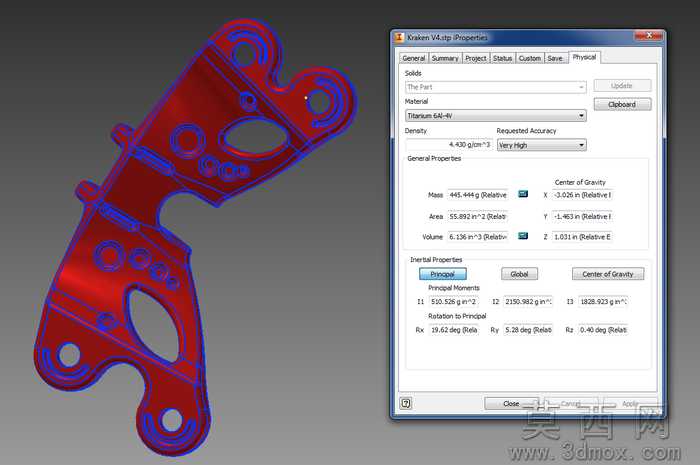The height and width of the screenshot is (465, 700).
Task: Click the Mass value field
Action: pyautogui.click(x=478, y=195)
